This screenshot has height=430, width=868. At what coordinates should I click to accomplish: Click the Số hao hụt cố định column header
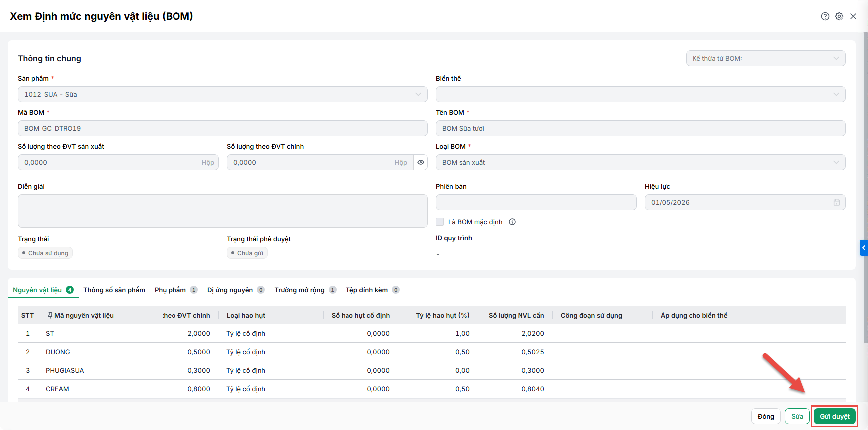point(361,315)
